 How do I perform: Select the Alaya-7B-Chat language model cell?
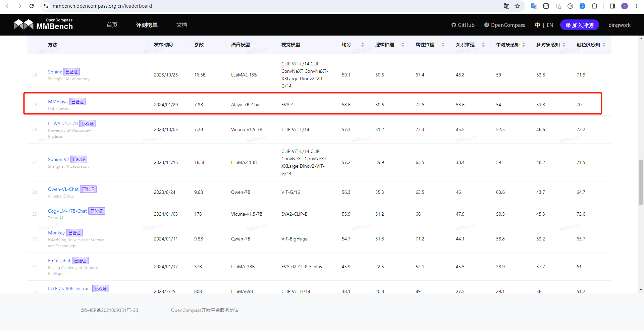(246, 105)
